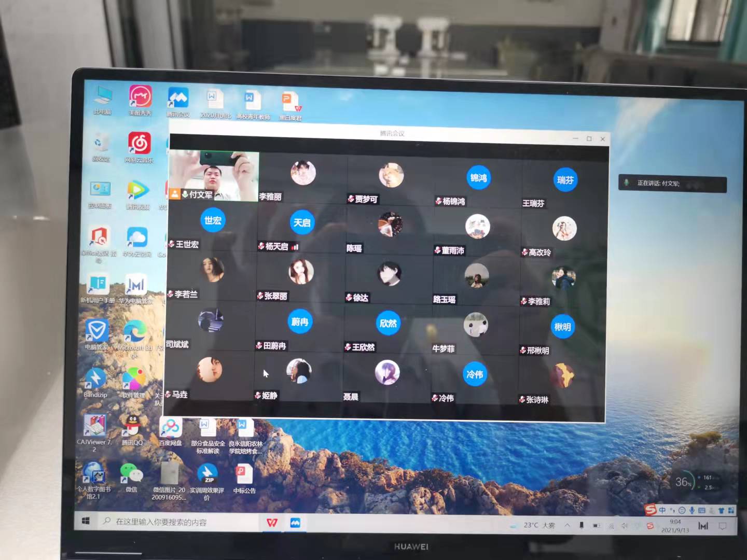
Task: Launch Bandizip from the desktop
Action: 95,380
